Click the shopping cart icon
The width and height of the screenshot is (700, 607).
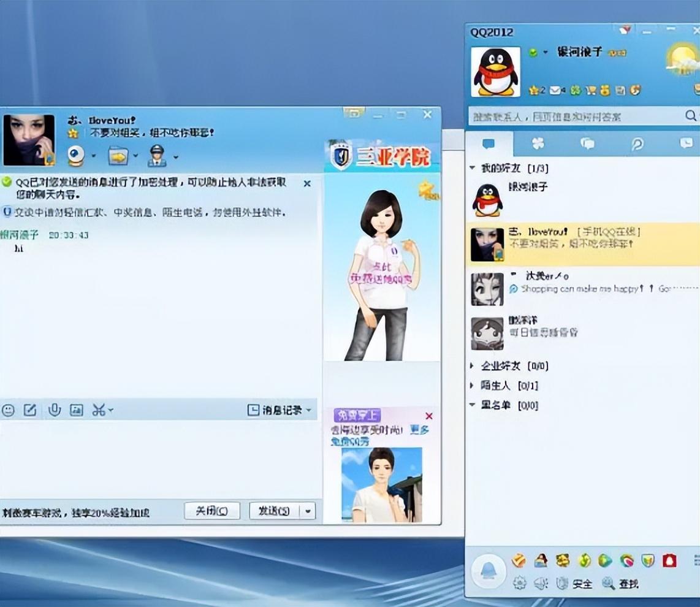tap(591, 91)
